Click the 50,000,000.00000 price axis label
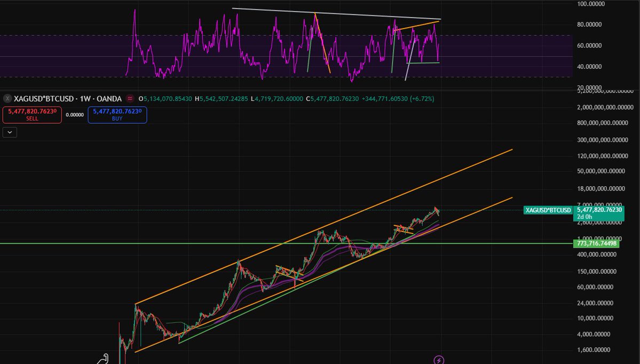Viewport: 640px width, 364px height. (x=601, y=171)
